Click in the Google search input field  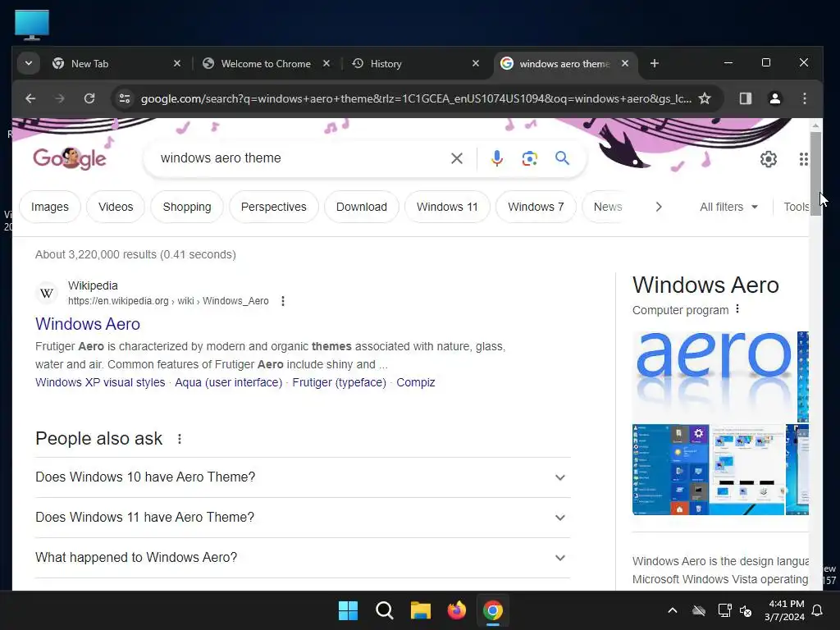coord(300,158)
